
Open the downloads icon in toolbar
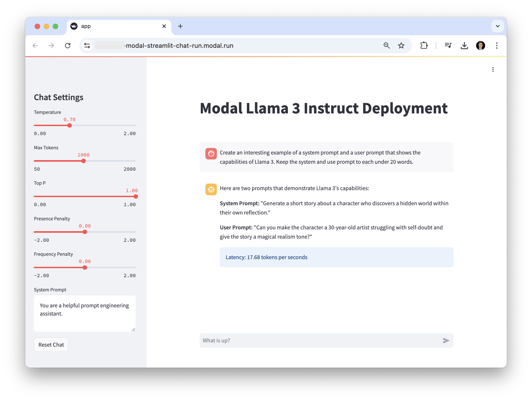(x=464, y=46)
